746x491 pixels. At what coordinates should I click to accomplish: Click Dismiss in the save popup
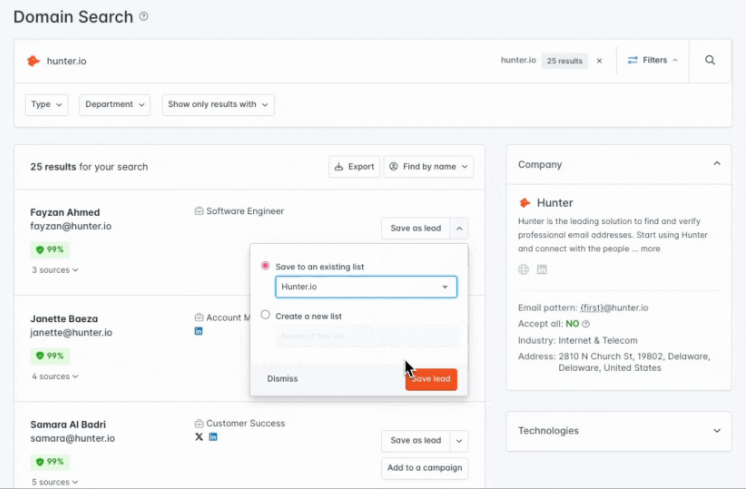tap(282, 379)
